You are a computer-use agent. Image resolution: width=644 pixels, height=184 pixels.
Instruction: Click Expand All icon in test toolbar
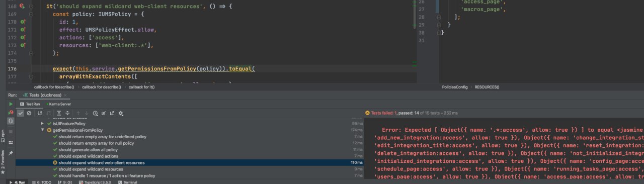click(x=59, y=113)
